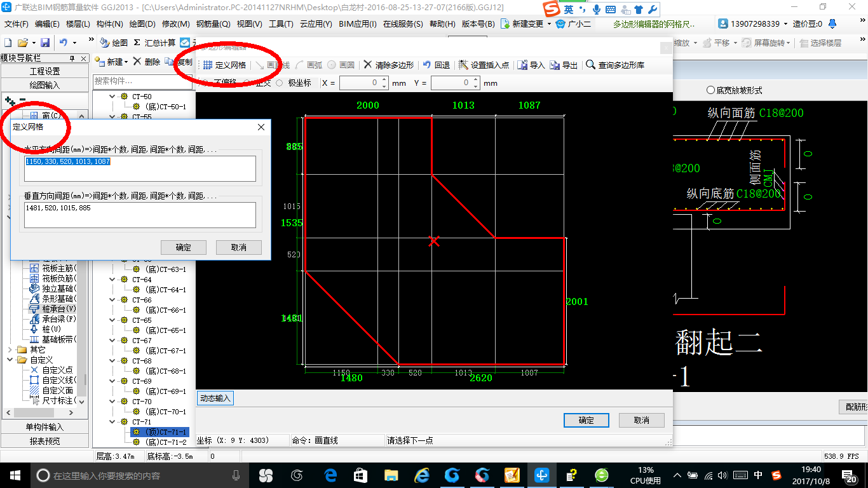Run 汇总计算 summary calculation
Screen dimensions: 868x488
[154, 43]
